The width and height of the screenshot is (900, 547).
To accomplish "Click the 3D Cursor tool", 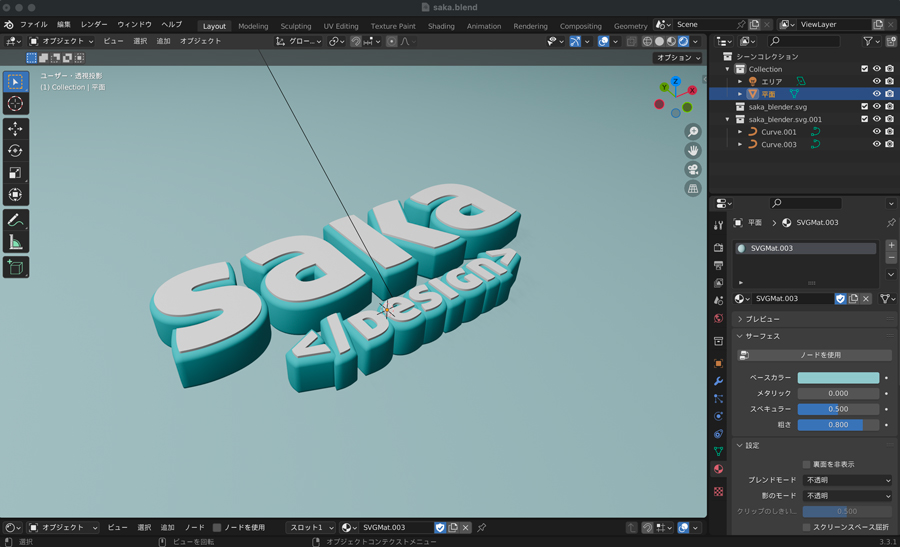I will point(15,104).
